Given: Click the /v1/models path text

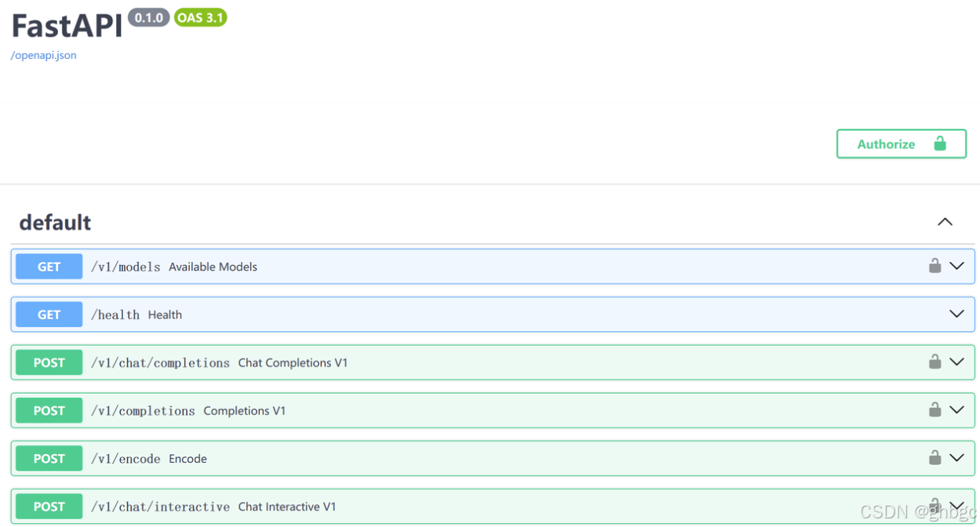Looking at the screenshot, I should (x=126, y=267).
